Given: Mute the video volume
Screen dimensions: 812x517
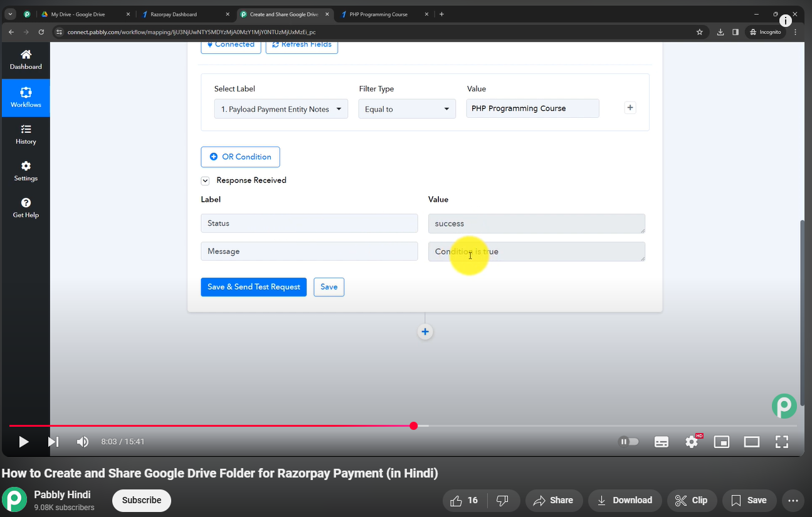Looking at the screenshot, I should [83, 442].
